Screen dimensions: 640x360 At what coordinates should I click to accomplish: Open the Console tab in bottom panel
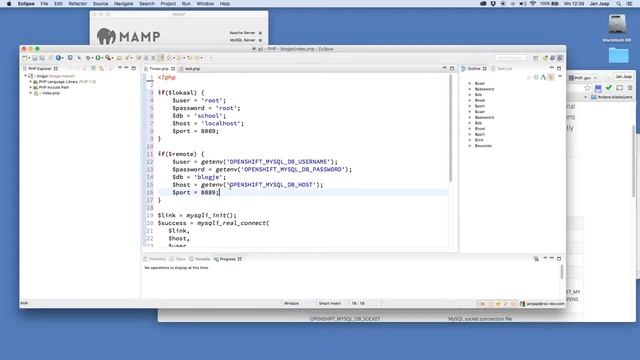click(x=200, y=259)
